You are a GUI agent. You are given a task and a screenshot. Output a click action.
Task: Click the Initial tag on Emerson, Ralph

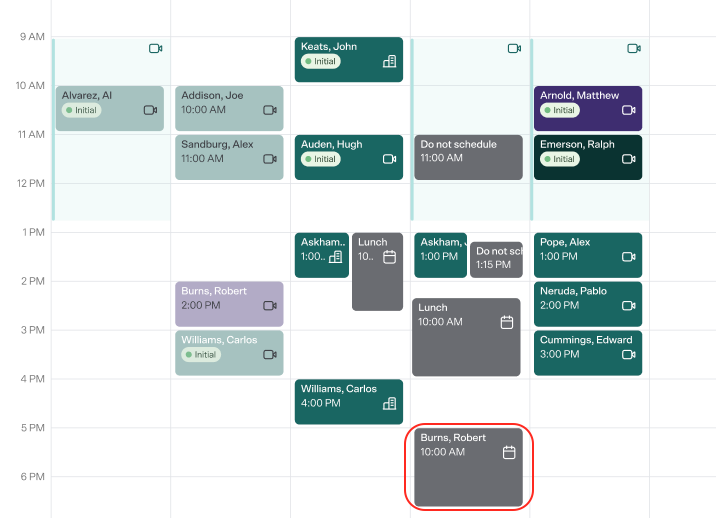click(x=560, y=159)
